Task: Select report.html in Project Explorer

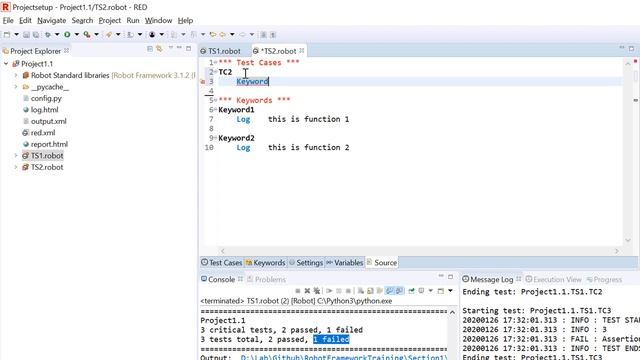Action: [x=49, y=144]
